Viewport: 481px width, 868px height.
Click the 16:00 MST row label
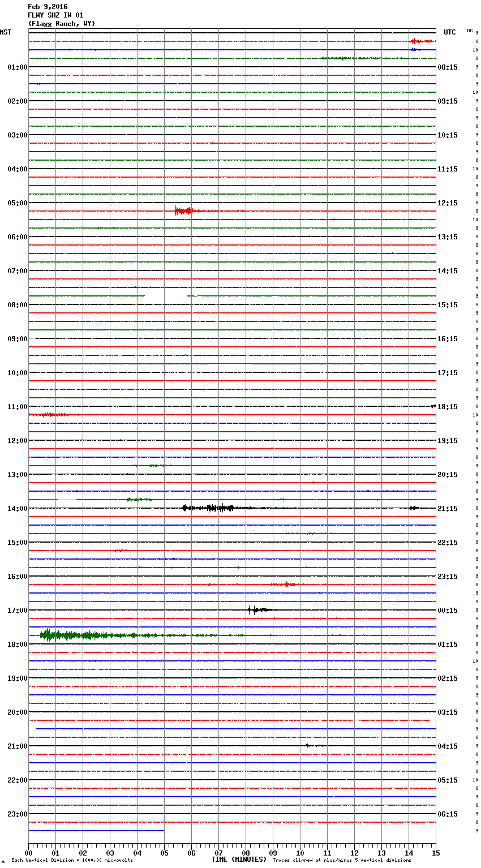pos(18,577)
